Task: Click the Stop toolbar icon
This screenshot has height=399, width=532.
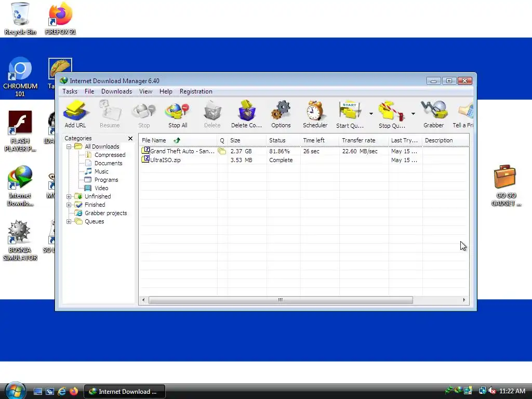Action: [144, 114]
